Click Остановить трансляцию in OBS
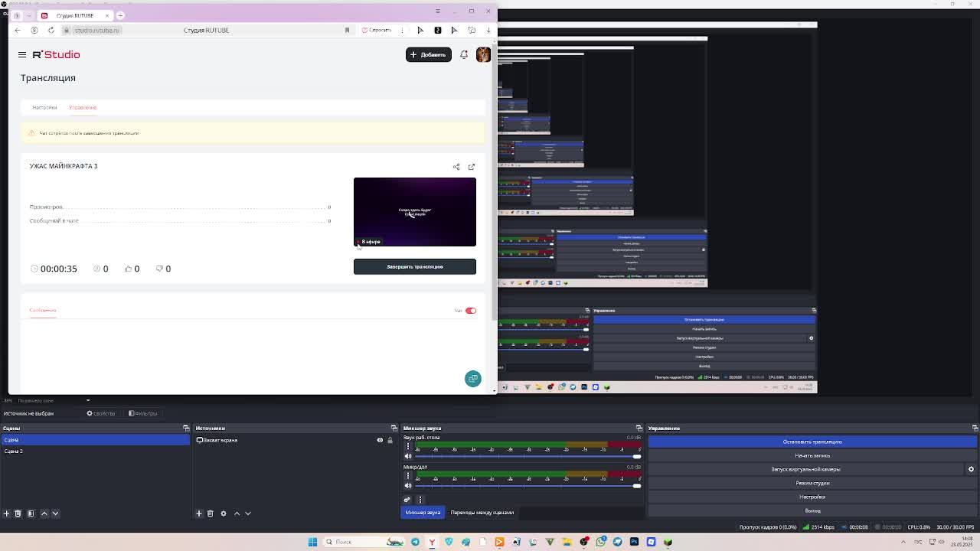Viewport: 980px width, 551px height. tap(812, 442)
